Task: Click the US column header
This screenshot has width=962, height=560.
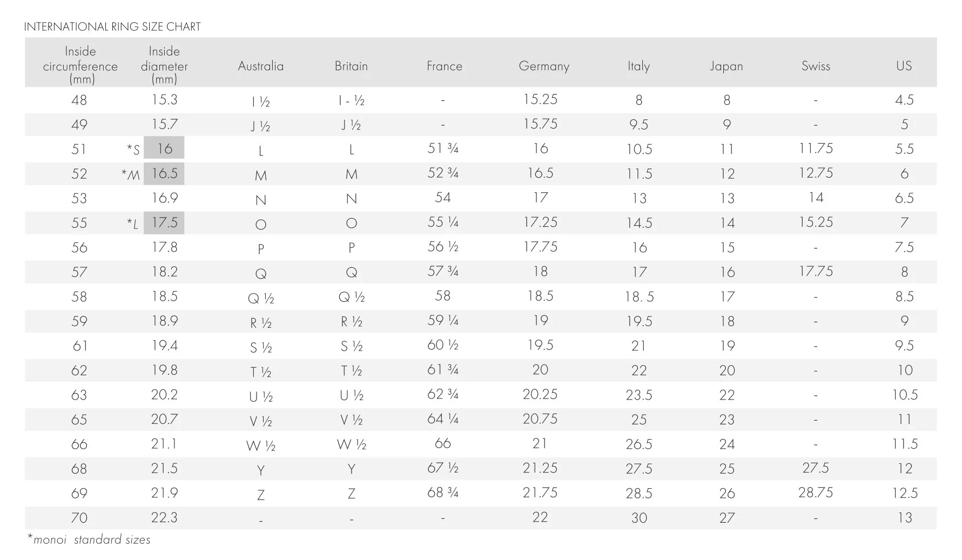Action: coord(904,66)
